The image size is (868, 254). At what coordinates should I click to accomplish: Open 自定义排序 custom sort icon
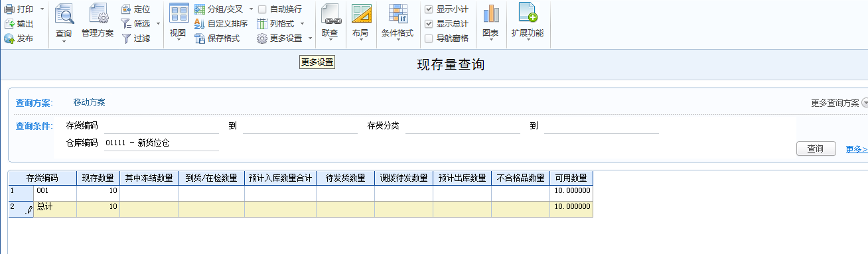tap(200, 24)
